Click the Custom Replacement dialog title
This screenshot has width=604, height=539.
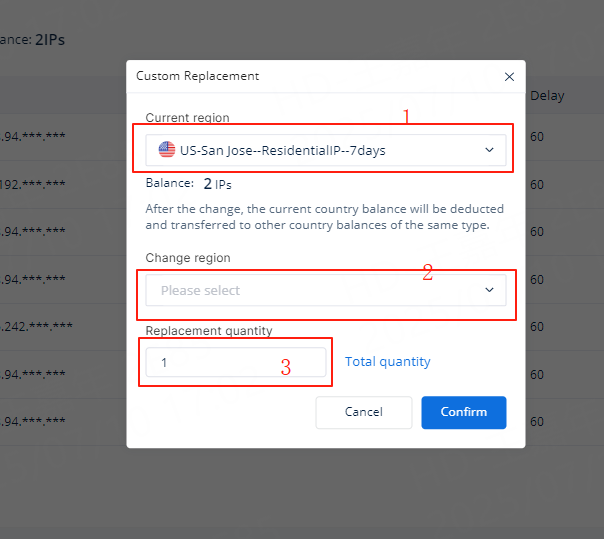point(197,76)
